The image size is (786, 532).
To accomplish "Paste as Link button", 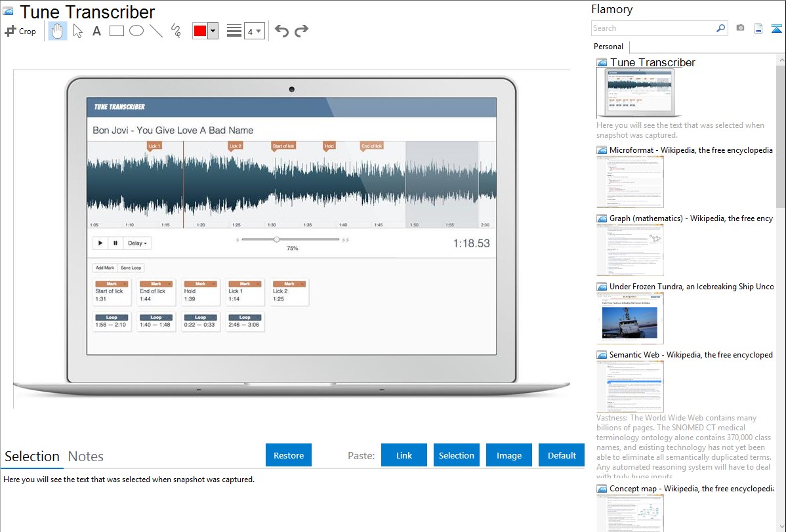I will (404, 455).
